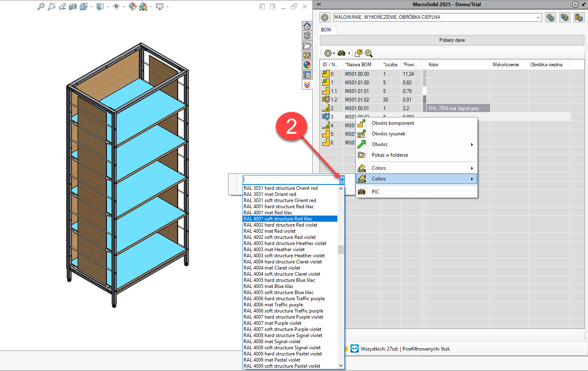588x371 pixels.
Task: Expand the View Orientation dropdown arrow
Action: pos(91,7)
